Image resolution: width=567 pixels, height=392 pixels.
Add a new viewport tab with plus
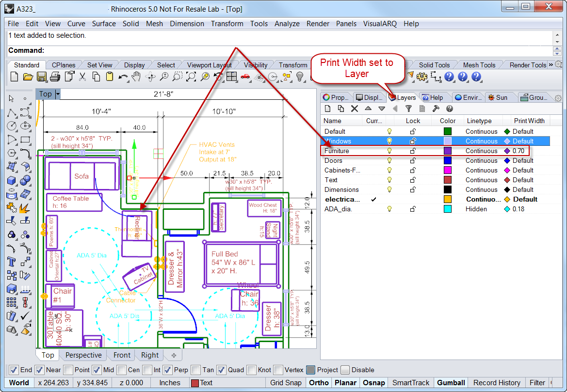(174, 355)
